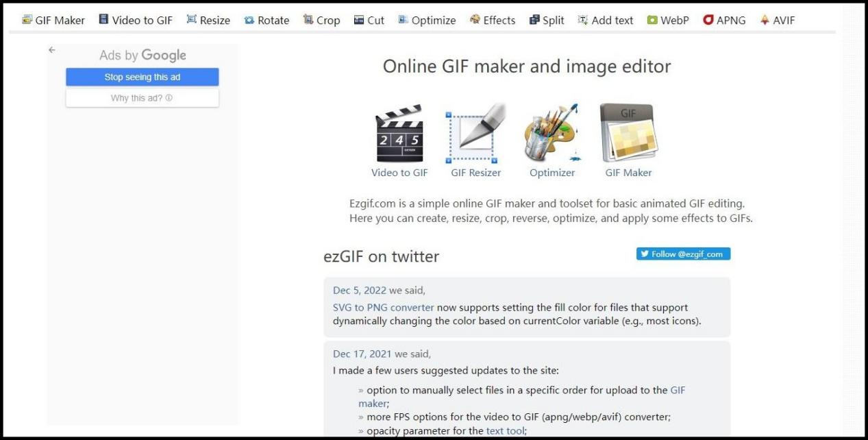Open the AVIF section
This screenshot has width=868, height=440.
pyautogui.click(x=777, y=20)
